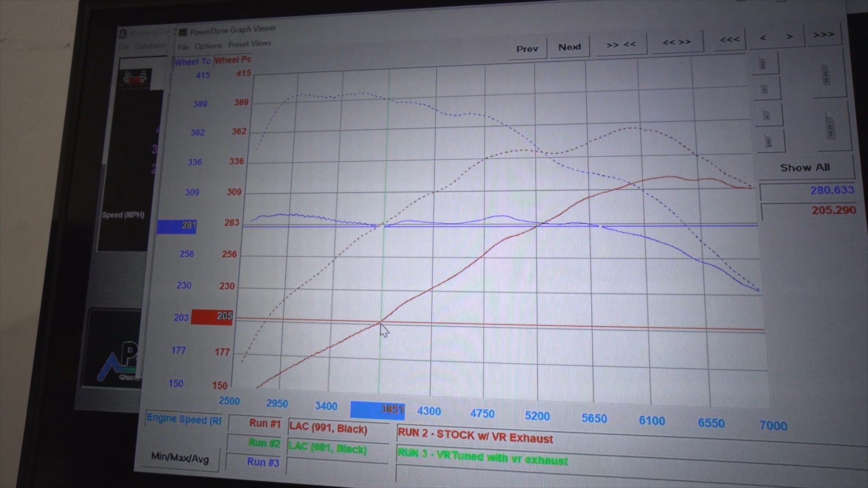Click the triple down arrows pan button

(x=769, y=142)
